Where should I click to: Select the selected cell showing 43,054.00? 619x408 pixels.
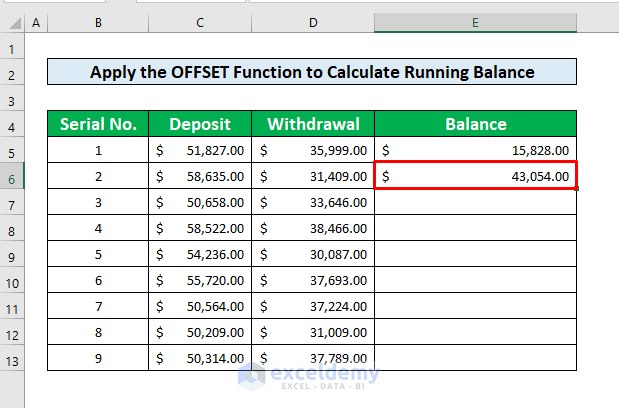(475, 176)
